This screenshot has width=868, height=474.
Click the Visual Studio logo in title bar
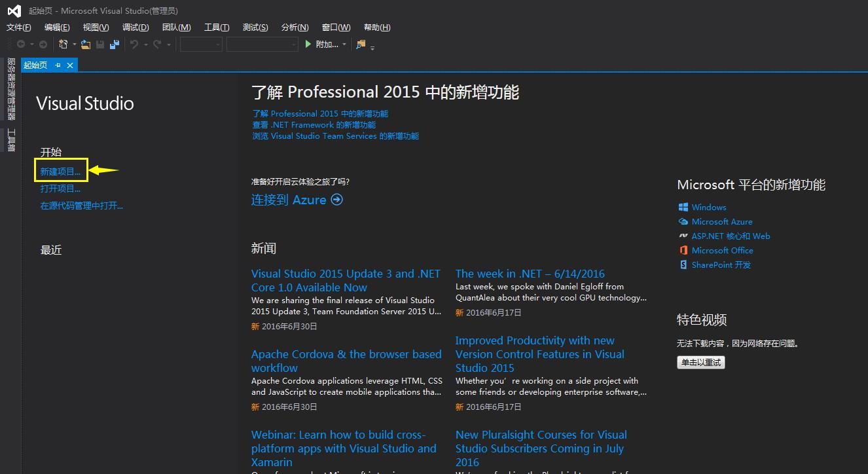point(14,10)
